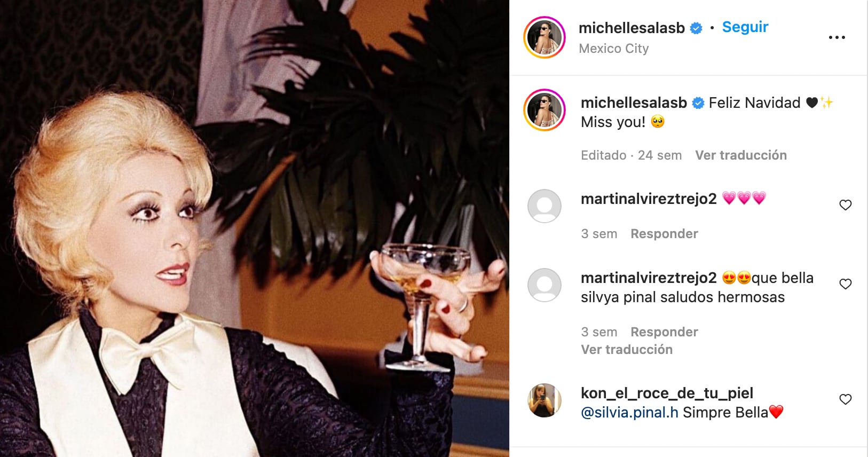Open michellesalasb avatar beside the caption

(544, 110)
